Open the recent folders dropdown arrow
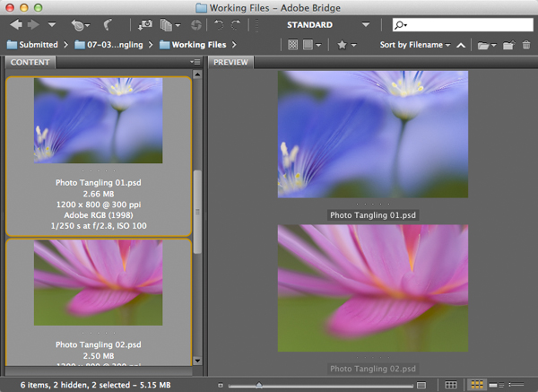The height and width of the screenshot is (392, 538). (52, 25)
